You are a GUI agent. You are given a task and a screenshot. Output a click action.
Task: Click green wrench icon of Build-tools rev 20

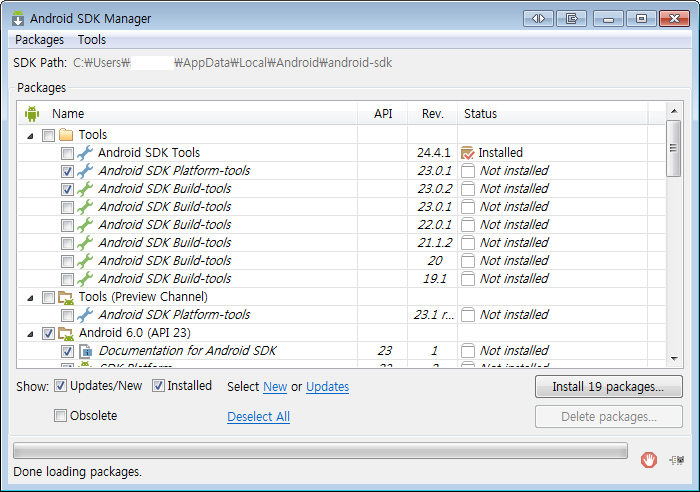coord(85,261)
